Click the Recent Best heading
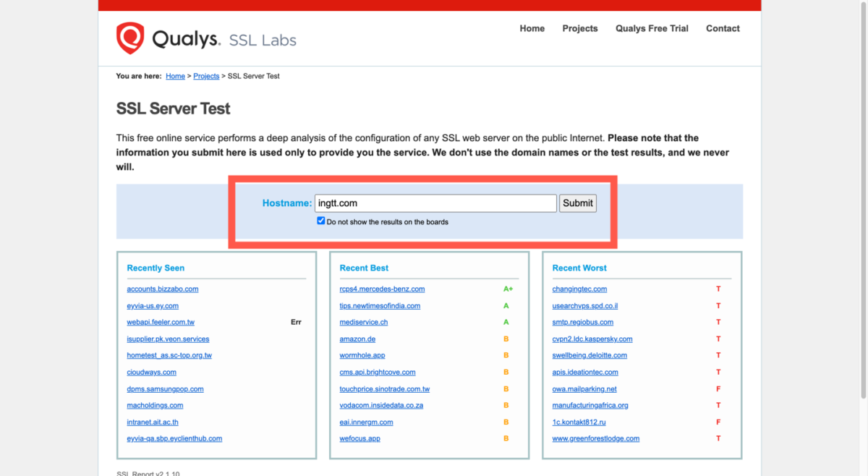The width and height of the screenshot is (868, 476). point(364,268)
